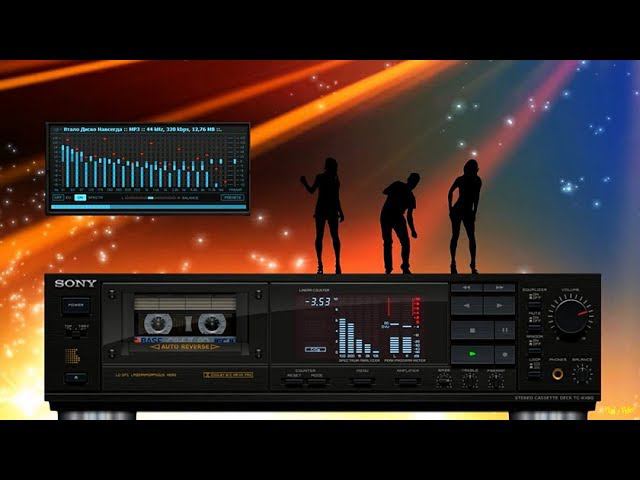Hit the Pause button on the deck

(505, 329)
